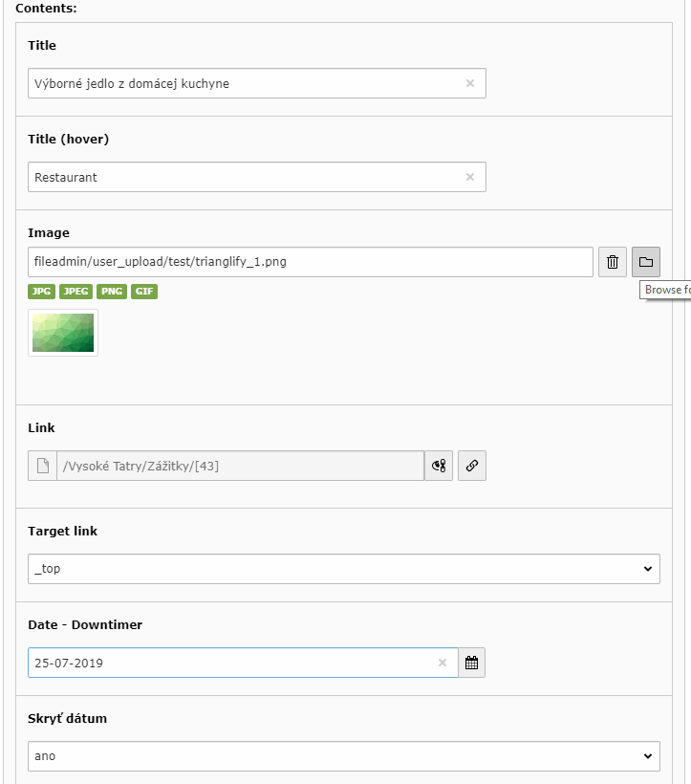Open the link wizard chain icon
The height and width of the screenshot is (784, 691).
coord(472,466)
